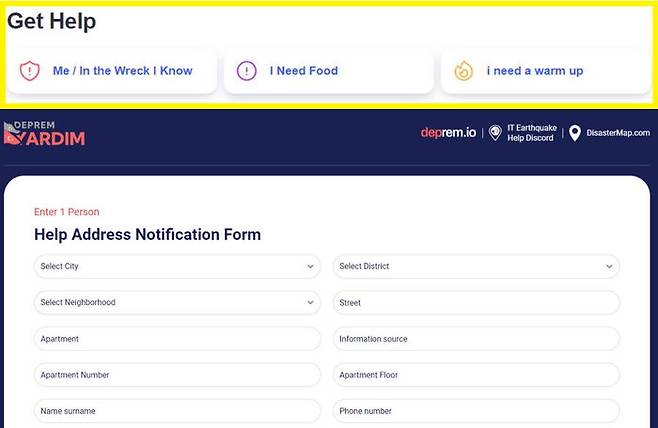
Task: Select the i need a warm up card
Action: (x=545, y=71)
